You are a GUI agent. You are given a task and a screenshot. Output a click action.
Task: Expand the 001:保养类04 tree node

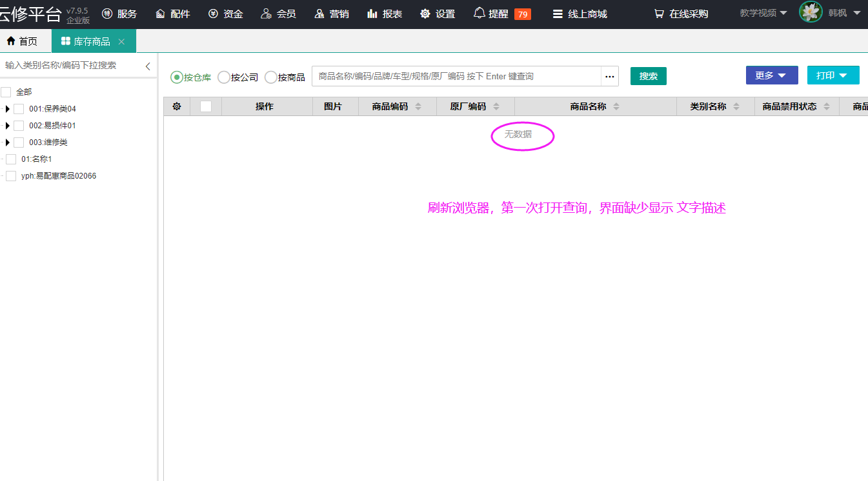pyautogui.click(x=8, y=109)
